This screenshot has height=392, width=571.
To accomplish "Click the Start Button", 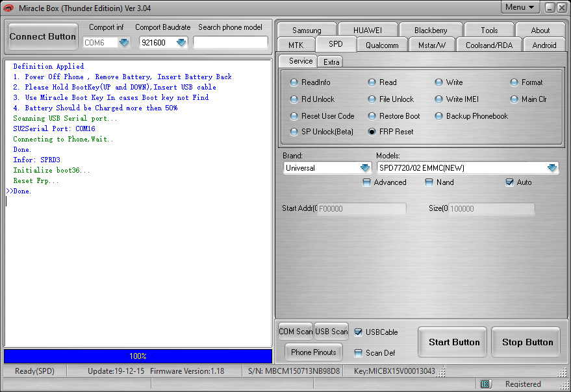I will coord(453,342).
